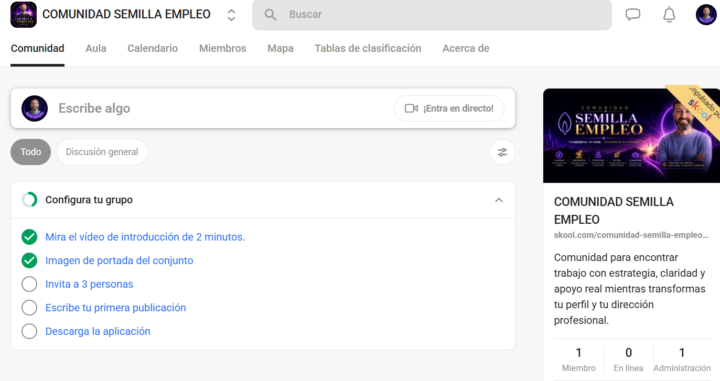Viewport: 720px width, 381px height.
Task: Open the notifications bell
Action: coord(669,15)
